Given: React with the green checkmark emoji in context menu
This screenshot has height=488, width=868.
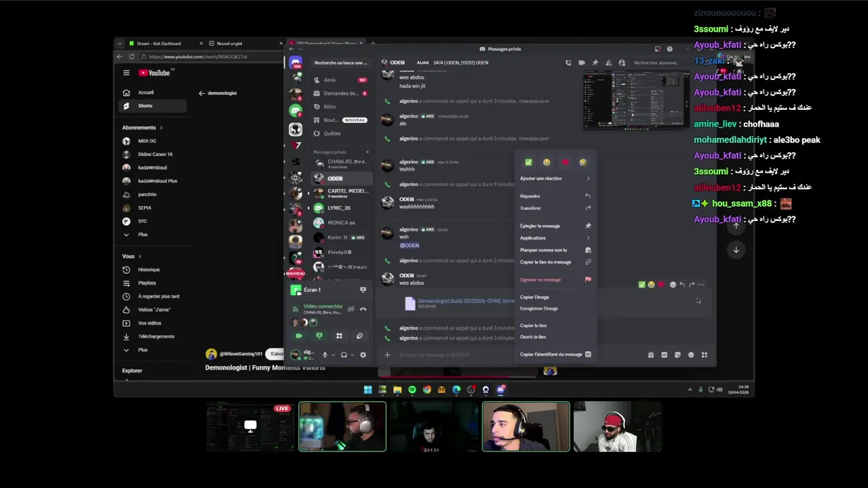Looking at the screenshot, I should click(528, 163).
